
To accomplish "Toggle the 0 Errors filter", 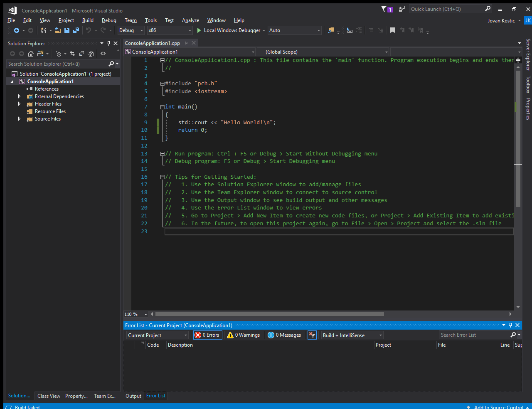I will tap(207, 335).
